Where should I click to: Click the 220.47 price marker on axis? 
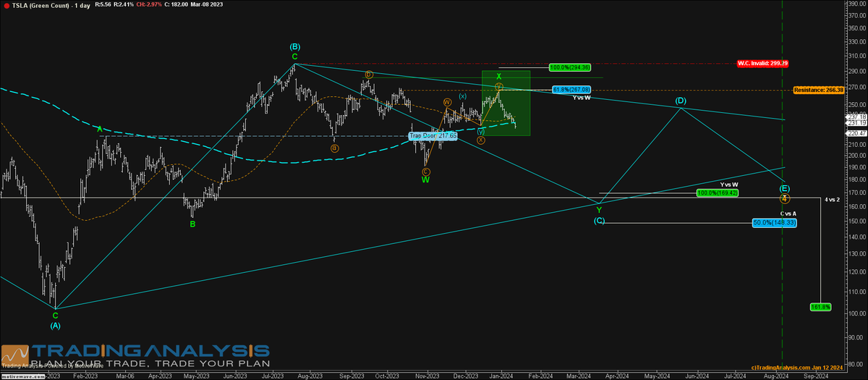(x=856, y=133)
